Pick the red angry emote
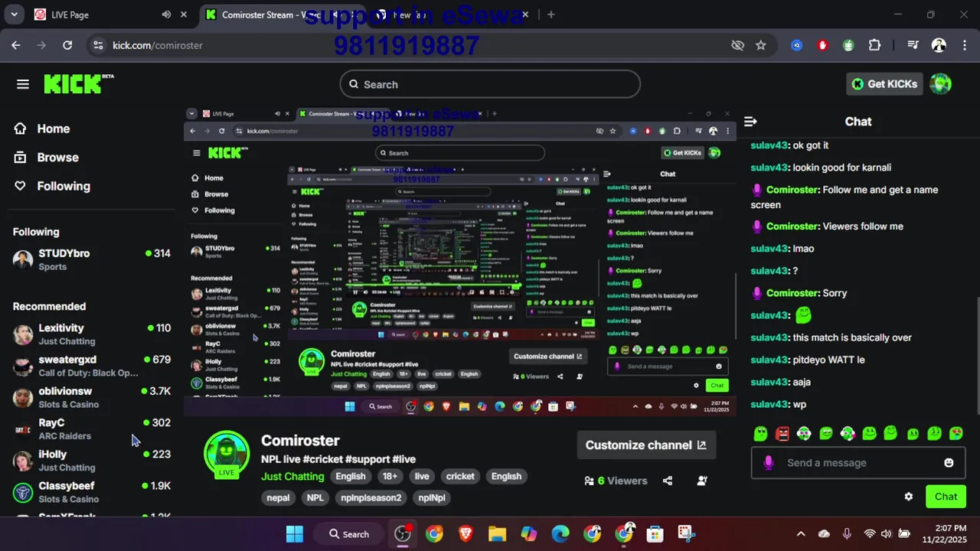Screen dimensions: 980x551 point(782,434)
